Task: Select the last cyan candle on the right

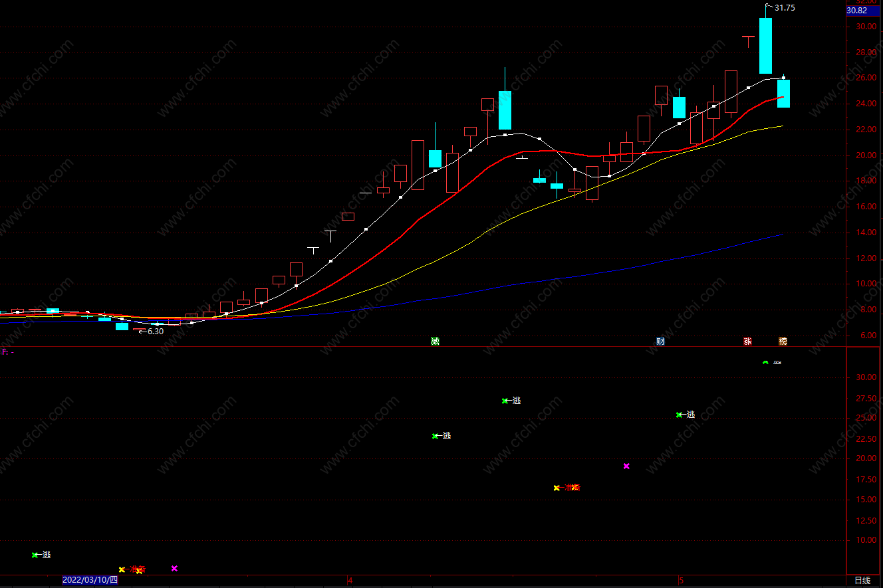Action: (x=783, y=94)
